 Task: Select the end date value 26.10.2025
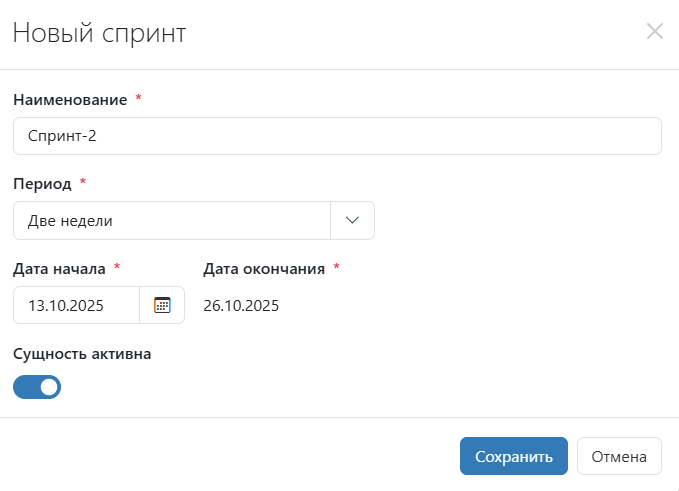241,305
